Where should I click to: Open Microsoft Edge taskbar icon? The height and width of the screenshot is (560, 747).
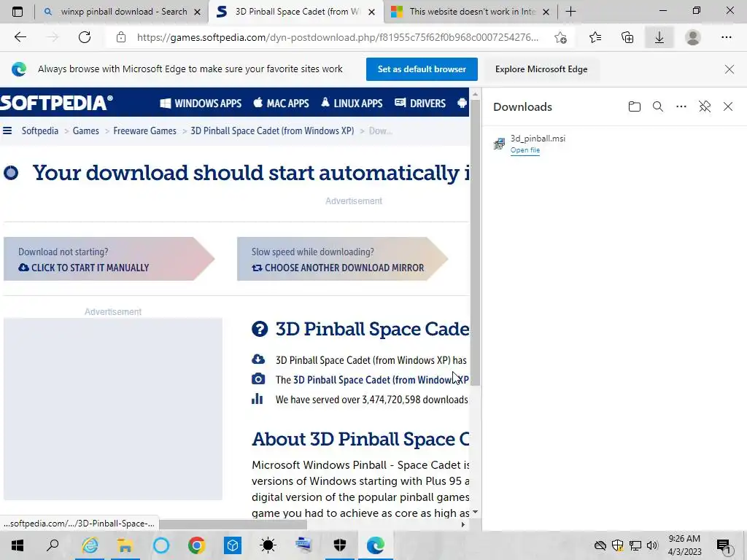pos(376,545)
